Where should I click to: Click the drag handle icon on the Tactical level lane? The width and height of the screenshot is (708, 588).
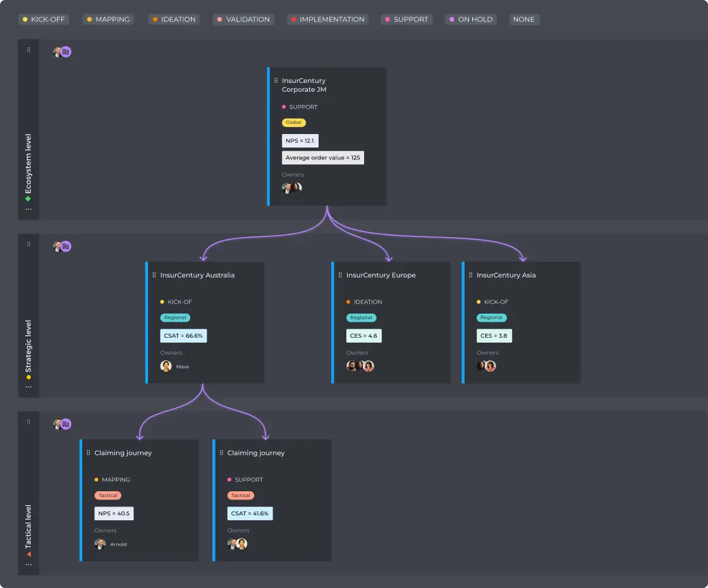pos(28,422)
